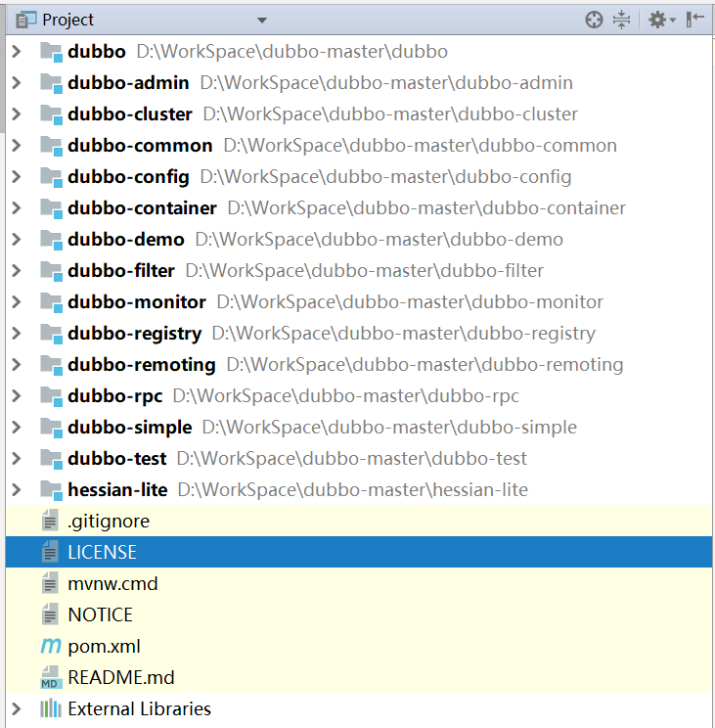This screenshot has width=715, height=728.
Task: Click the dubbo-test module folder icon
Action: (51, 459)
